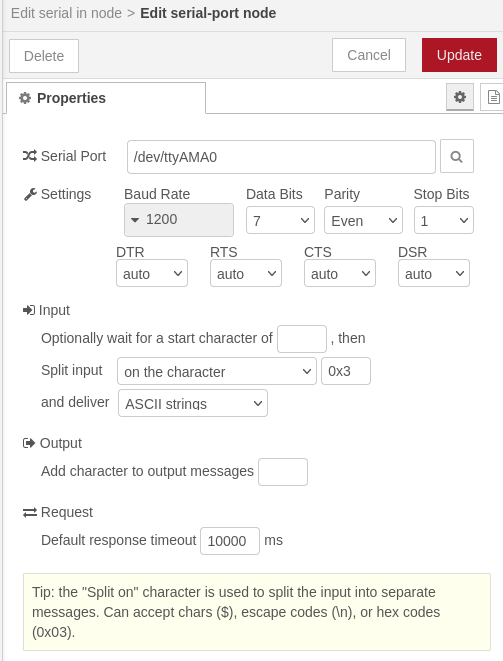Open the RTS auto dropdown
The image size is (503, 661).
coord(246,273)
